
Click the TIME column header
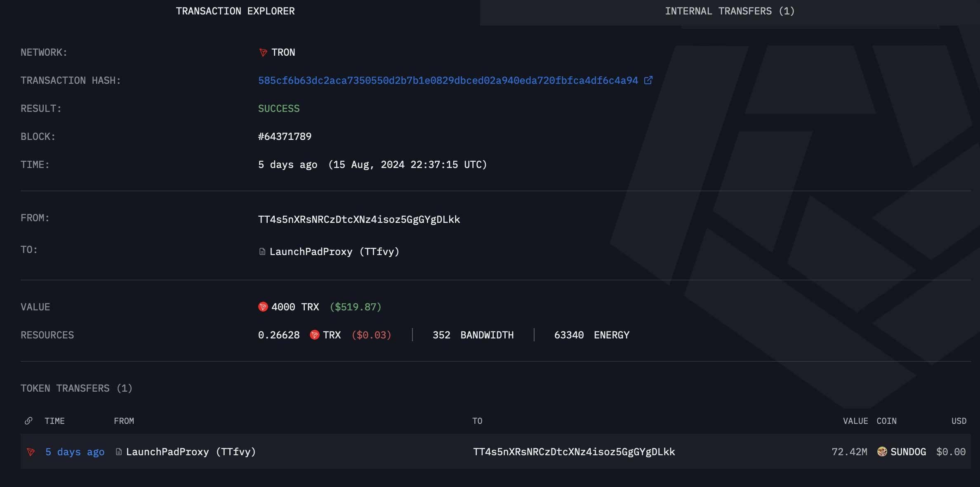click(x=54, y=421)
